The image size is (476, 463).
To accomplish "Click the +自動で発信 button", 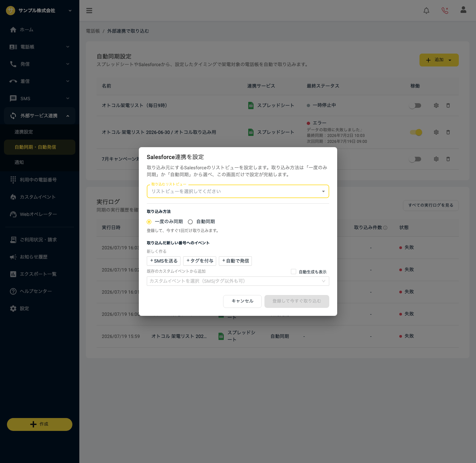I will [235, 261].
